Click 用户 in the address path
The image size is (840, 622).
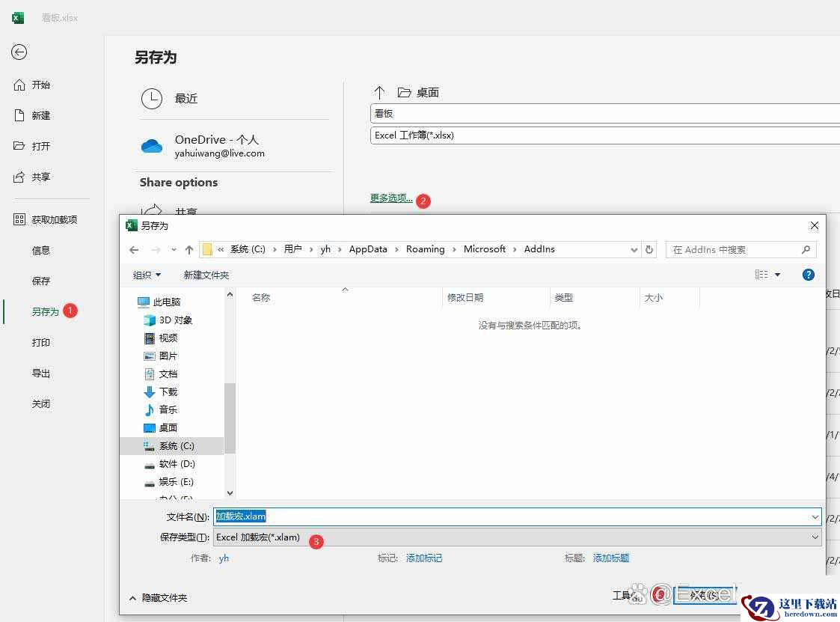point(292,249)
